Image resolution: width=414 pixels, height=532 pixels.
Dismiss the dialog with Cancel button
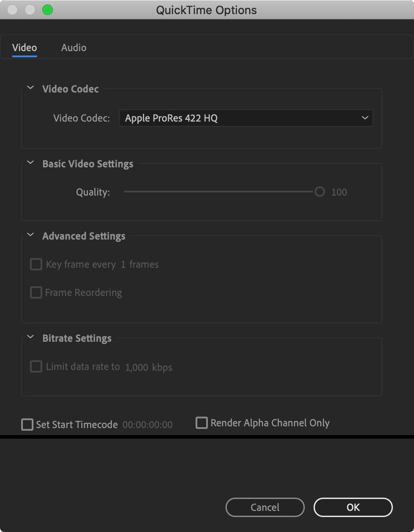tap(265, 507)
